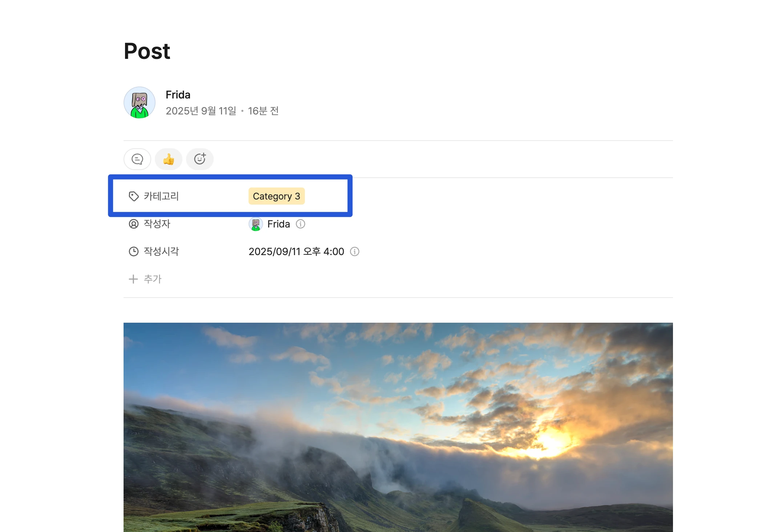
Task: Toggle the thumbs up reaction
Action: click(x=169, y=159)
